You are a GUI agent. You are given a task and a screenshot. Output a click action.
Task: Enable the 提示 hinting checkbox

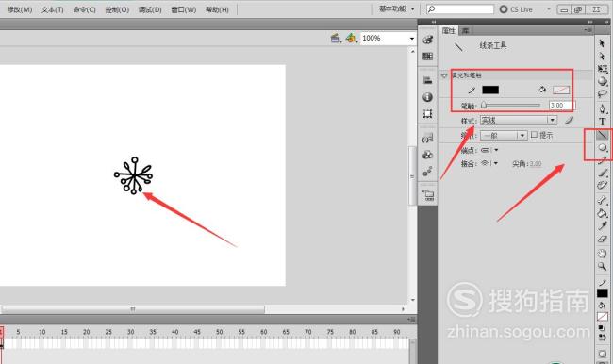(x=535, y=135)
